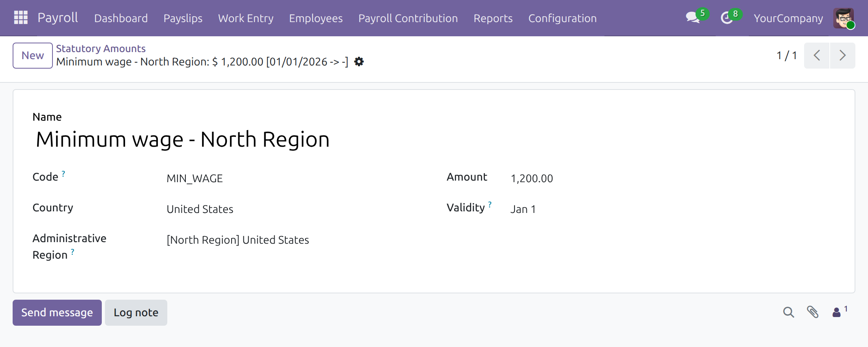Open the Payroll Contribution menu
This screenshot has width=868, height=347.
(x=408, y=18)
